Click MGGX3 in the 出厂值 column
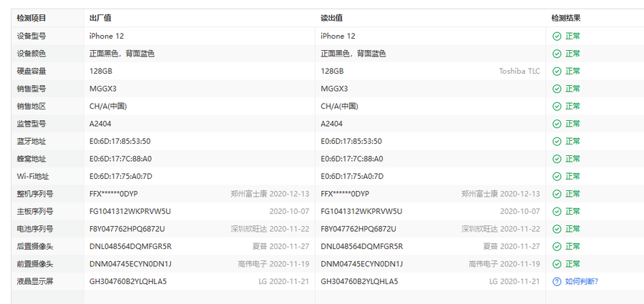This screenshot has height=304, width=644. point(103,89)
